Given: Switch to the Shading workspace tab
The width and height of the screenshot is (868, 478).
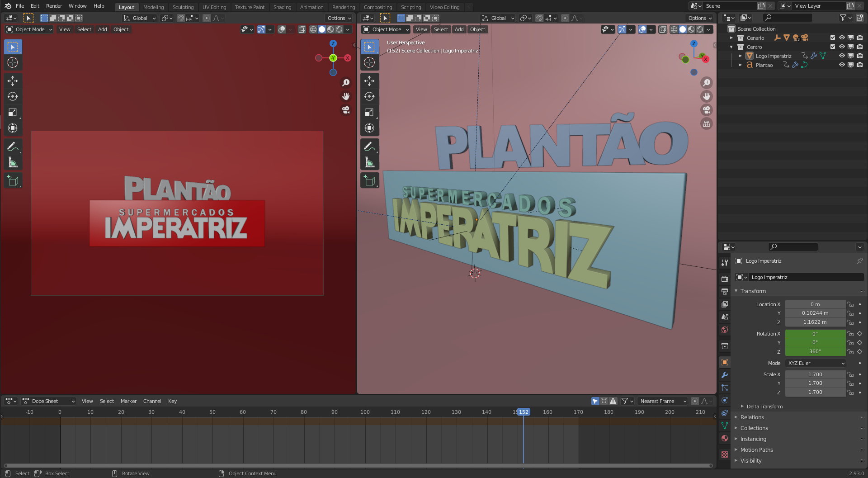Looking at the screenshot, I should [x=282, y=7].
